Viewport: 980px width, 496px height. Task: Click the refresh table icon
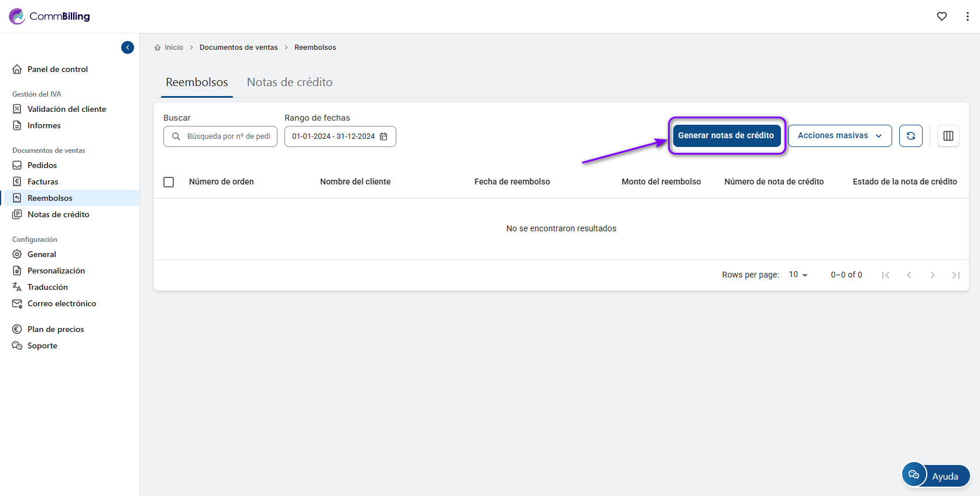pos(910,136)
